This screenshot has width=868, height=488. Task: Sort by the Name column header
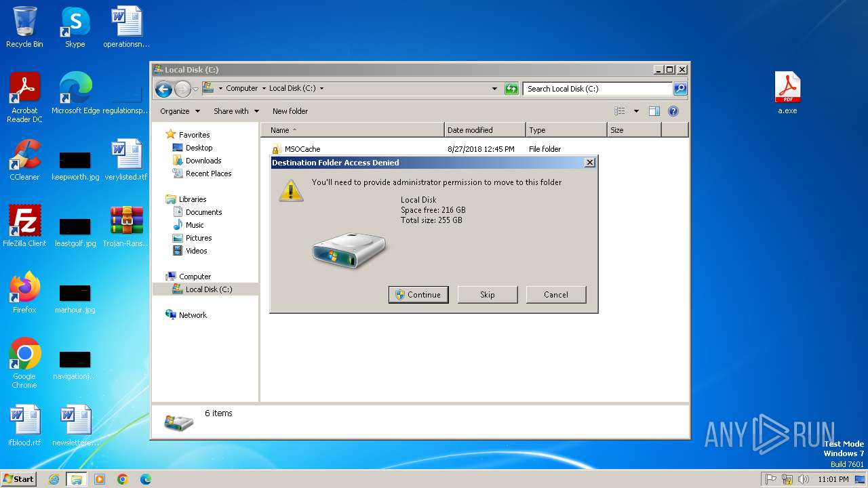point(353,130)
